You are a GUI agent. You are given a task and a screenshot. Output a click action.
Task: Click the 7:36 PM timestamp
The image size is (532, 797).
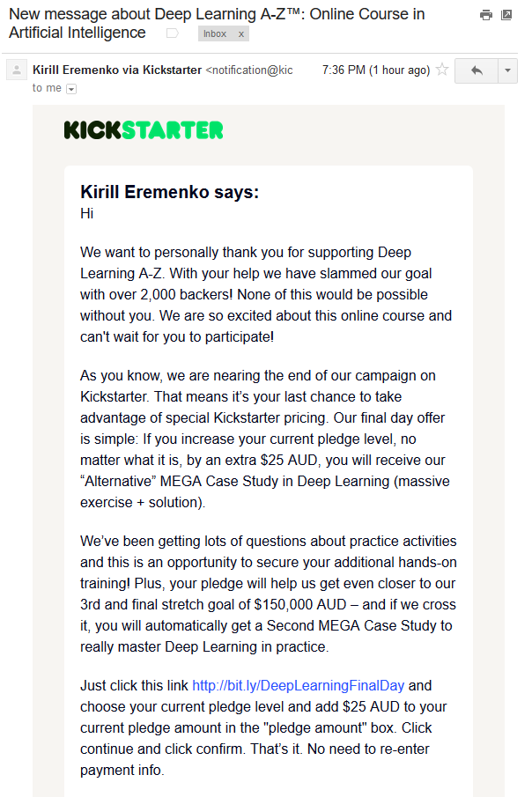pyautogui.click(x=376, y=70)
